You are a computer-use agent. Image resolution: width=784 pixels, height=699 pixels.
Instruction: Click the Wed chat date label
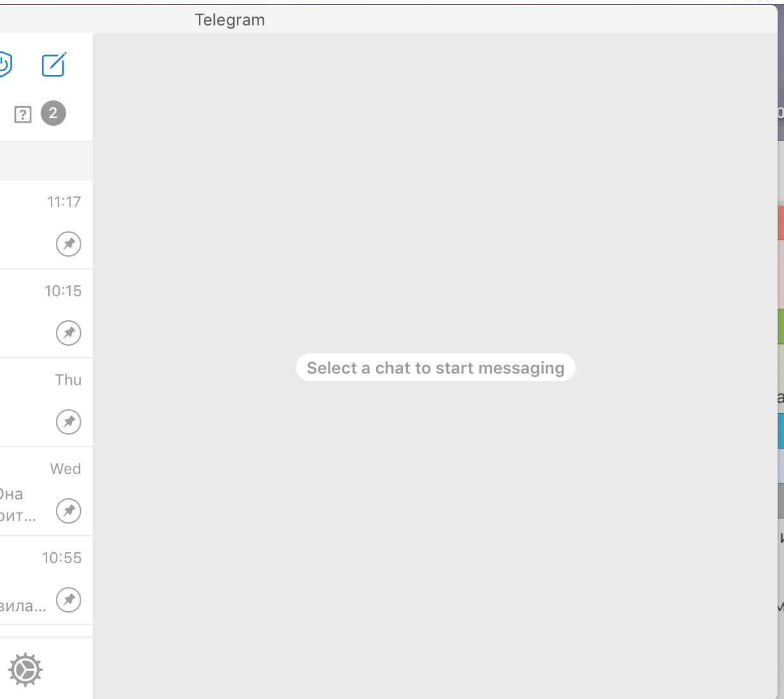pos(65,469)
